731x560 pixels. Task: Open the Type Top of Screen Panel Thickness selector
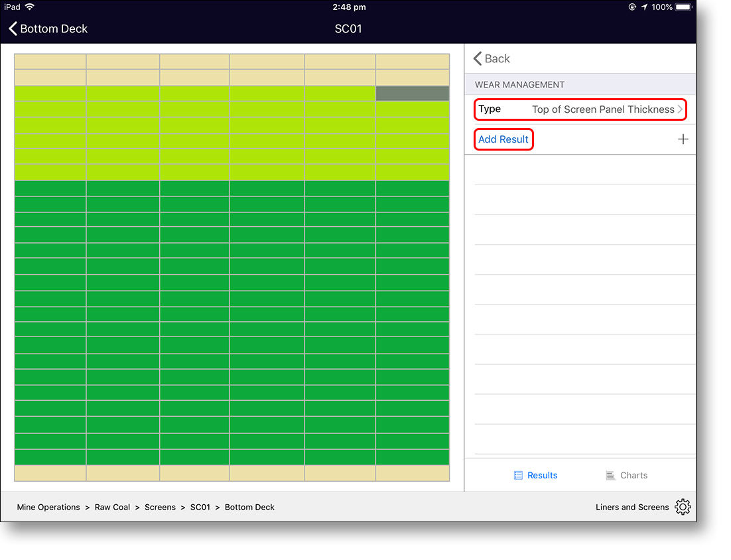click(x=580, y=109)
